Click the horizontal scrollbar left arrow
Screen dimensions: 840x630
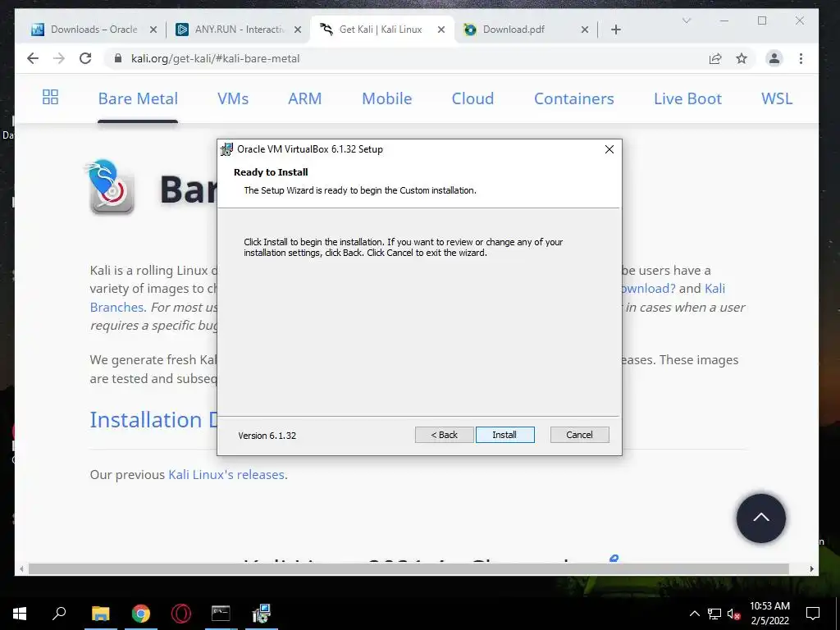[x=21, y=569]
